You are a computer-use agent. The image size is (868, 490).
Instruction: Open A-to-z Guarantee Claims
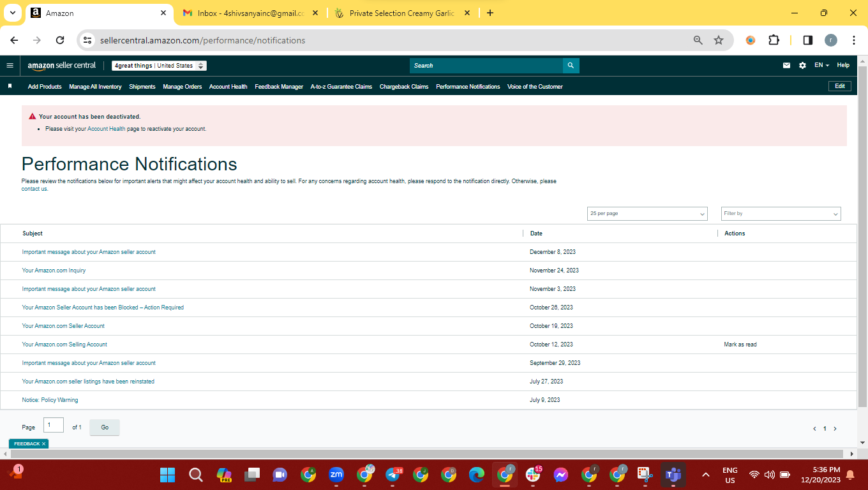point(341,87)
